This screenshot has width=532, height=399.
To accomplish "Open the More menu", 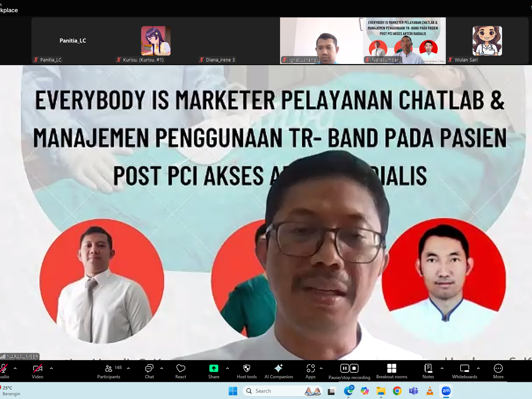I will pos(498,371).
